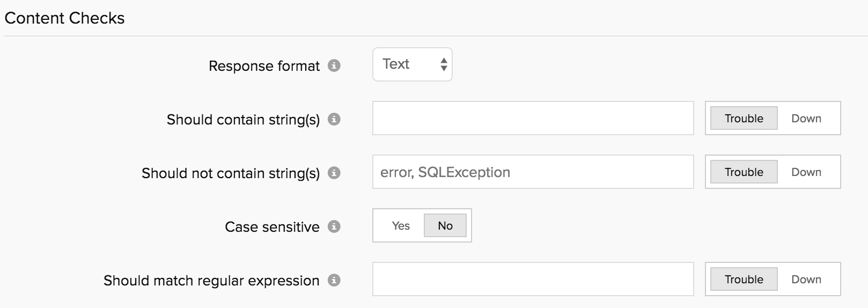Select Trouble for regular expression match

[x=744, y=280]
